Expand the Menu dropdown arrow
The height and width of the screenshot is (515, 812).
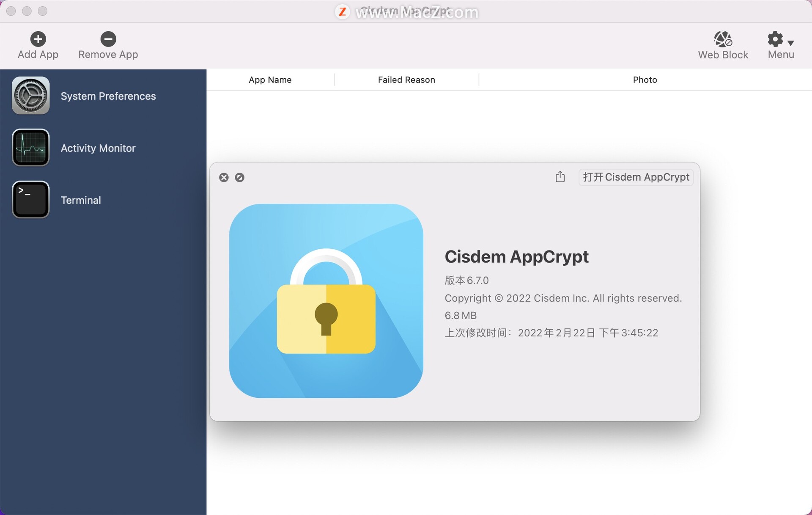[791, 43]
